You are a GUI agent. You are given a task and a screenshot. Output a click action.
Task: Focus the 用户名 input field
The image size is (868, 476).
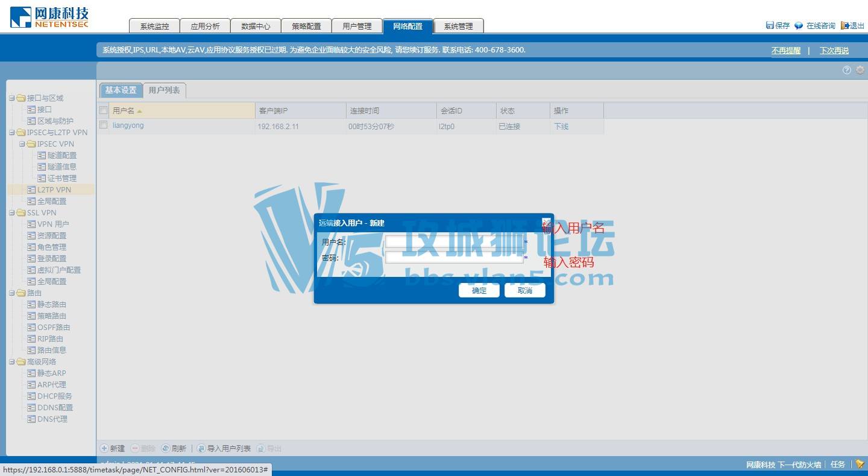pos(454,242)
